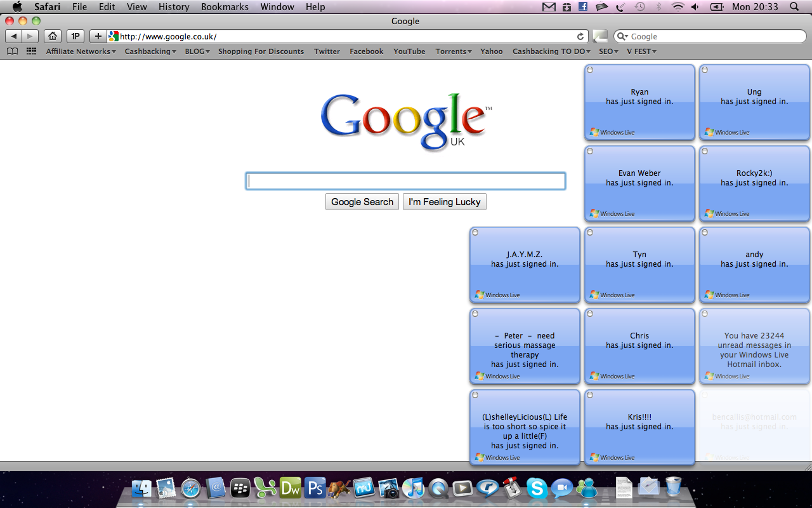Add a bookmark with the plus button

point(98,36)
